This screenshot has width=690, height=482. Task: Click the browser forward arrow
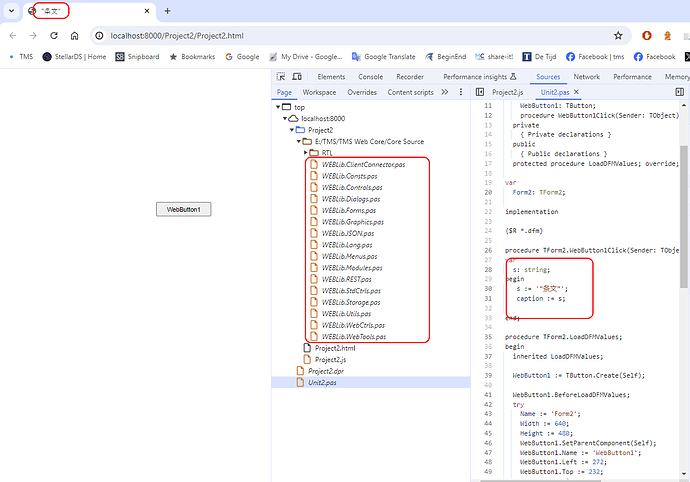coord(33,36)
